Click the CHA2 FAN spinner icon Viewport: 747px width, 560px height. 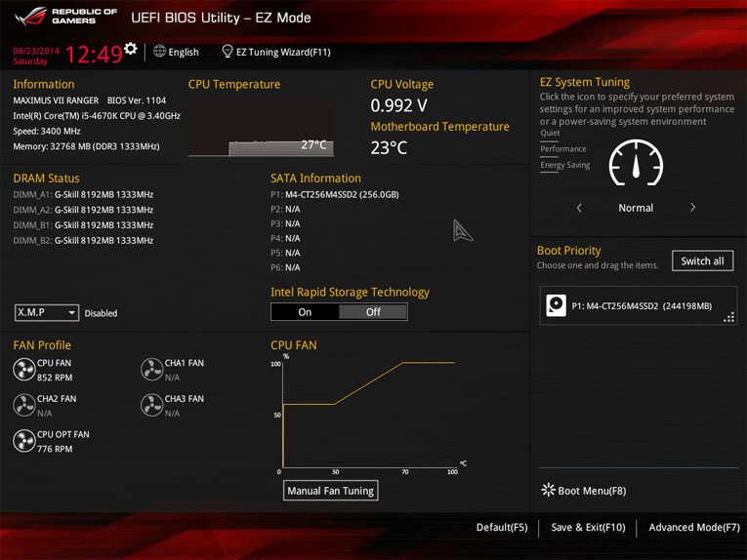pos(23,406)
